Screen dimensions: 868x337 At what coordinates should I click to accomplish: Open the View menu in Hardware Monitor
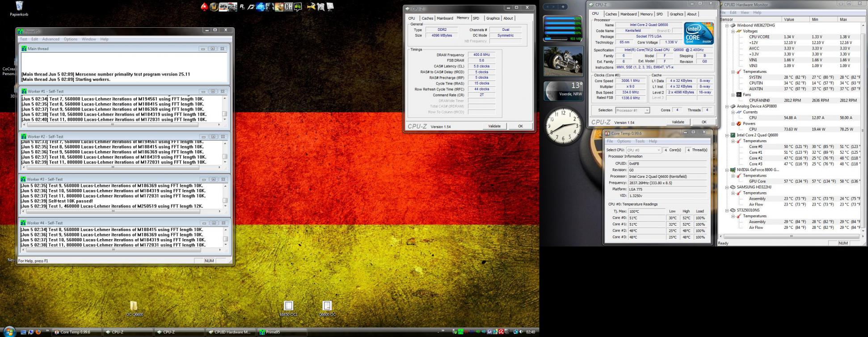pyautogui.click(x=745, y=13)
